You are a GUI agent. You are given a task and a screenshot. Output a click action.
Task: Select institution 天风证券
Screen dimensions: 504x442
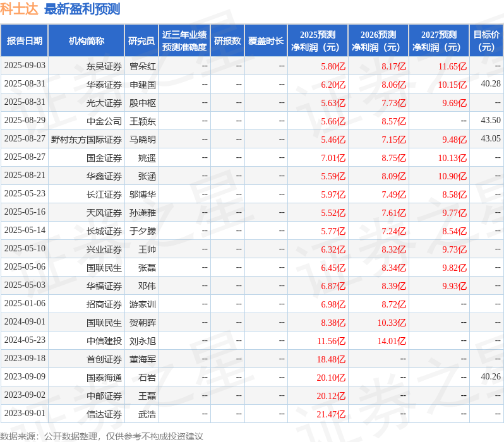coord(104,213)
